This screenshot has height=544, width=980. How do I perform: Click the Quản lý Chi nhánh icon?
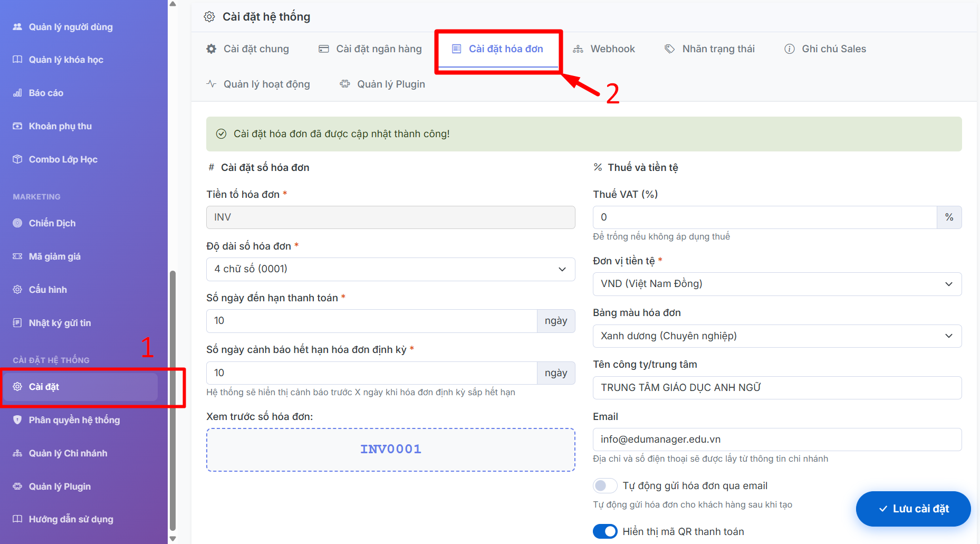point(17,453)
